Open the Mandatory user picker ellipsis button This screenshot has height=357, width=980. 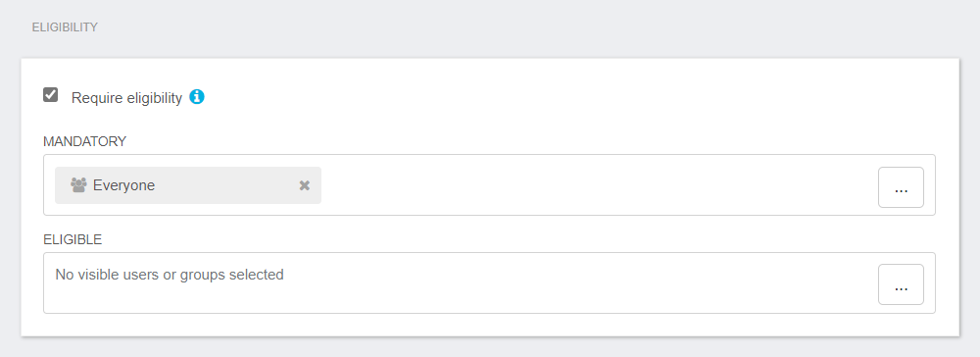[901, 187]
